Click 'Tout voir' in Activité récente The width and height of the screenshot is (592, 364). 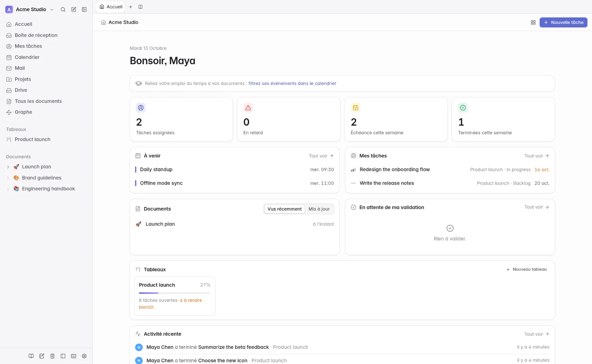(x=537, y=334)
